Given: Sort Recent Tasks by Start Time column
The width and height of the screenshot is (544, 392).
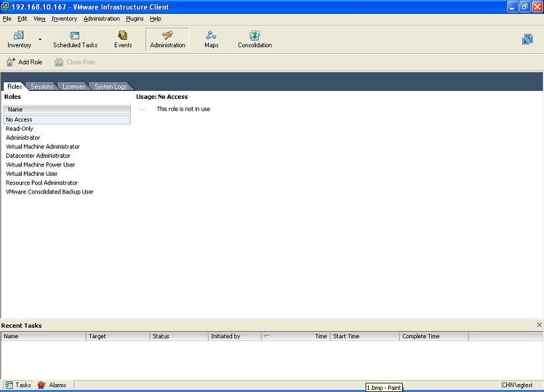Looking at the screenshot, I should (x=365, y=336).
